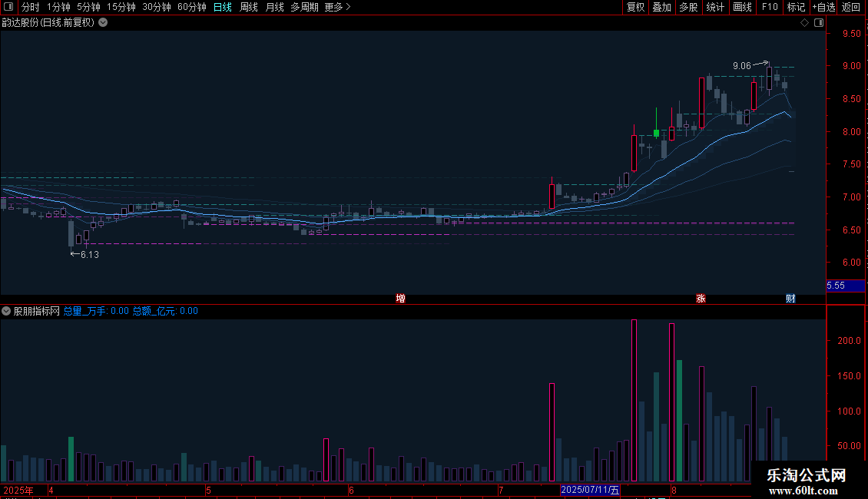Click the 标记 mark button
868x499 pixels.
[x=796, y=7]
